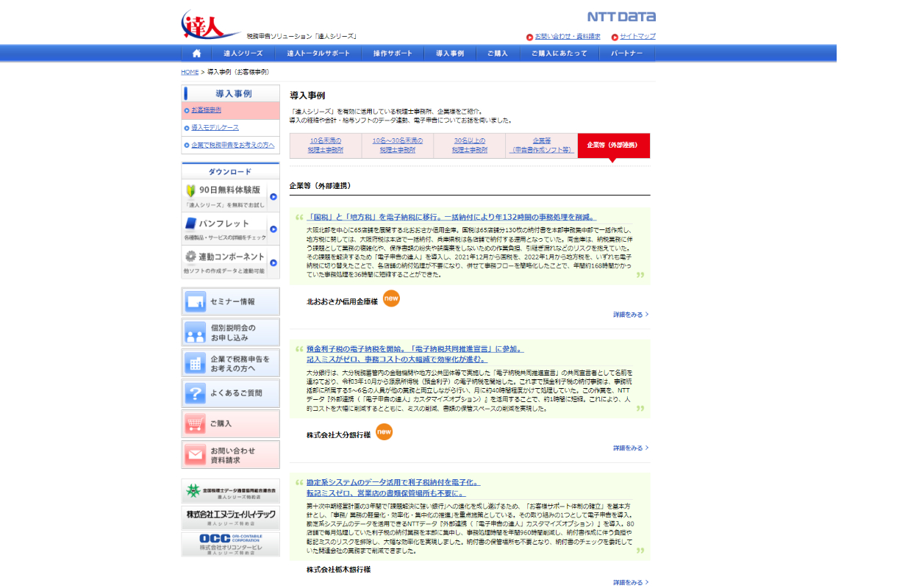
Task: Open the ご購入 menu item
Action: [x=497, y=54]
